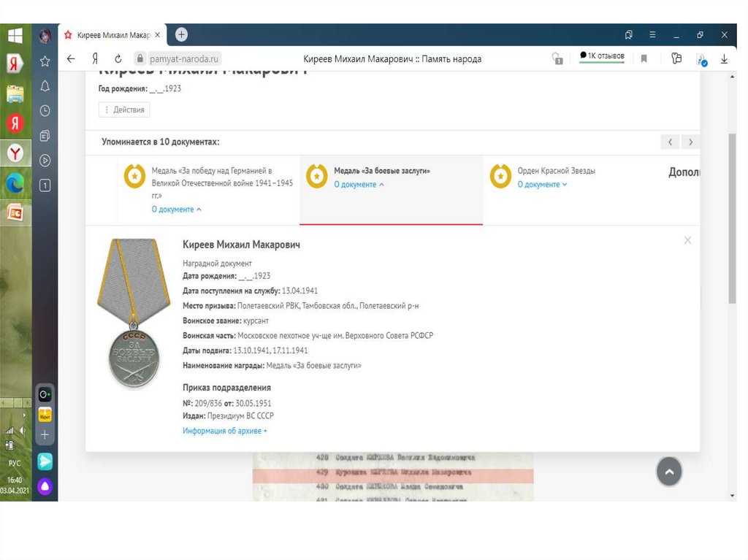This screenshot has height=560, width=748.
Task: Close the award details panel
Action: [x=687, y=240]
